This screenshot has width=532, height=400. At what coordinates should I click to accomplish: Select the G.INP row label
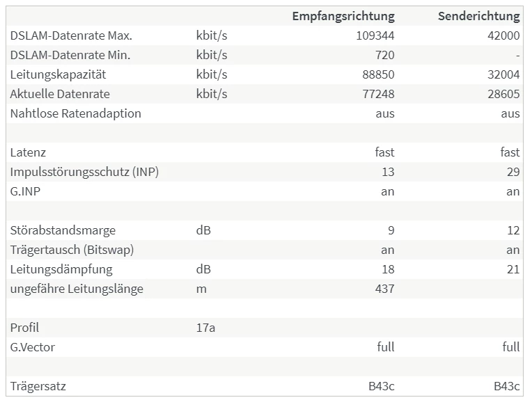click(25, 191)
